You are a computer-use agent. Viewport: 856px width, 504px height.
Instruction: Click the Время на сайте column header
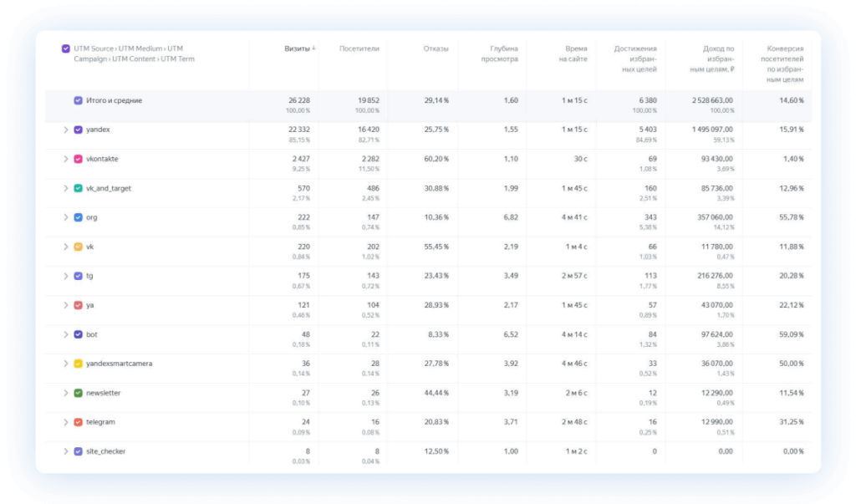pyautogui.click(x=573, y=53)
